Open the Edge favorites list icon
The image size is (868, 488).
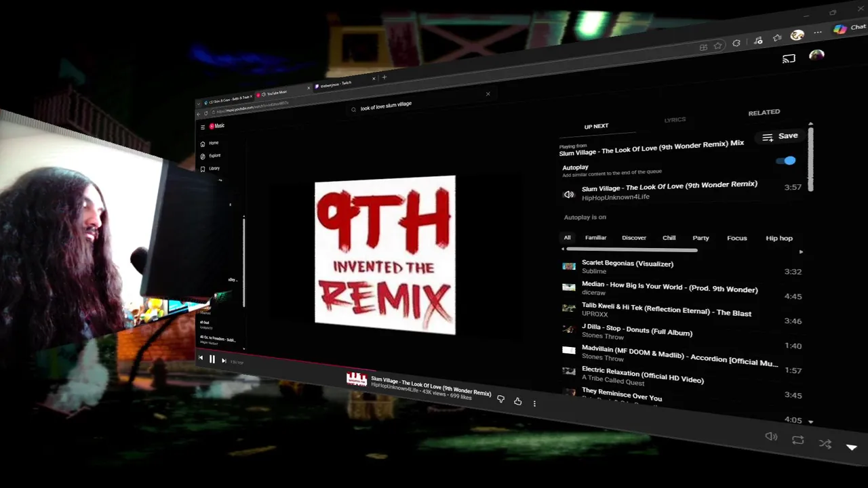[x=777, y=38]
